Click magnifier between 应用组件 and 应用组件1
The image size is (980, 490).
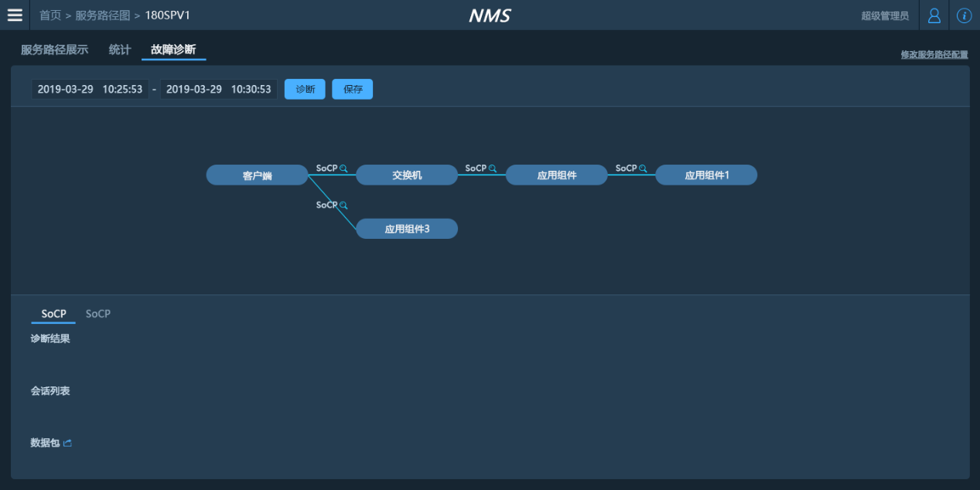pyautogui.click(x=643, y=168)
